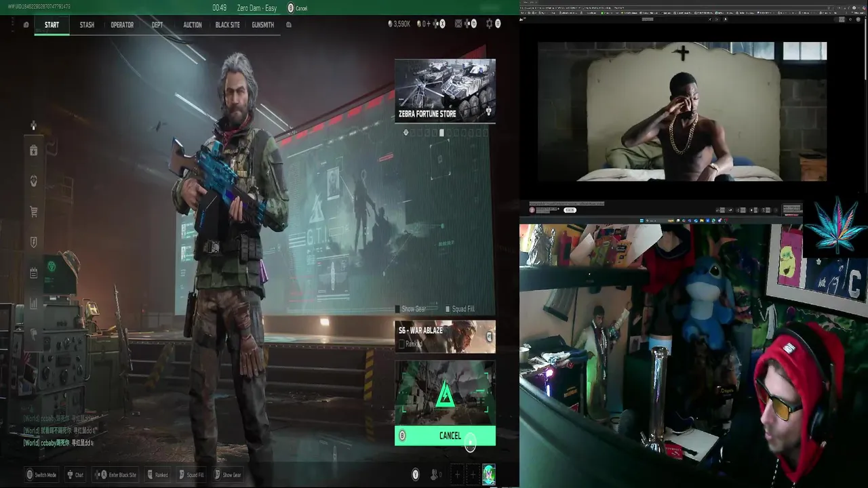Go to the DEPT tab

pos(157,25)
